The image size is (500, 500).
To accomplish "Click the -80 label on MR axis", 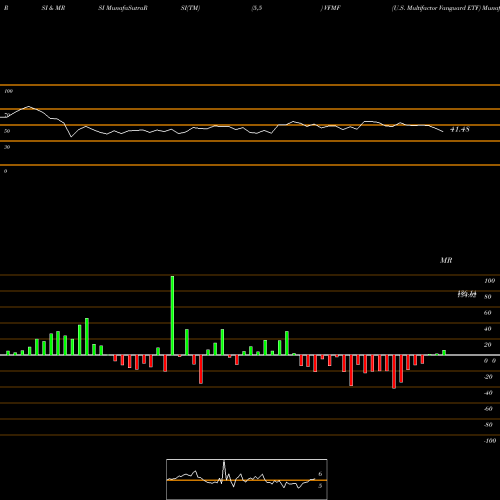I will 488,425.
